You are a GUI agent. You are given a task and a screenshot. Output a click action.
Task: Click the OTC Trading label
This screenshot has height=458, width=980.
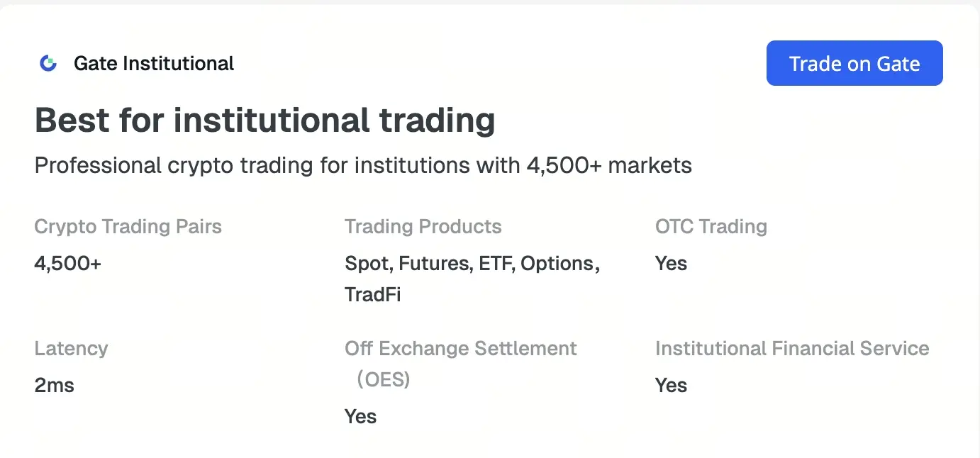[711, 227]
